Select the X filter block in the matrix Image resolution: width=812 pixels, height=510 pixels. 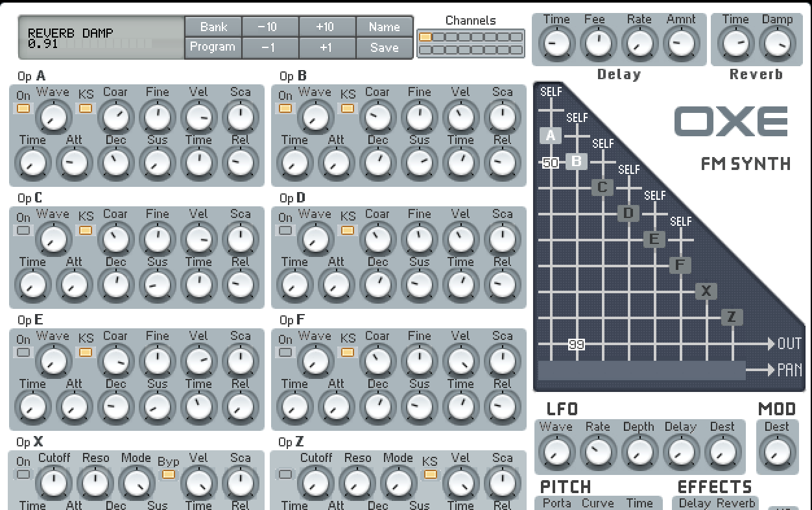point(706,291)
